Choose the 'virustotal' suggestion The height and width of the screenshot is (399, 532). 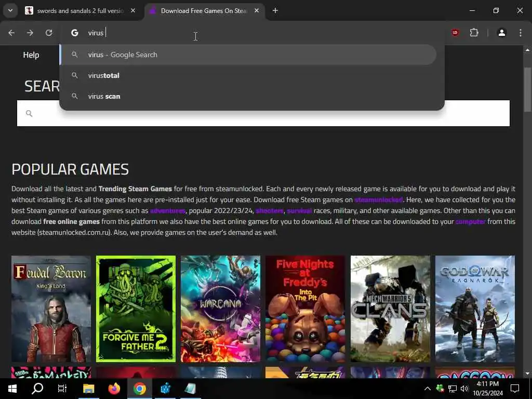(248, 75)
